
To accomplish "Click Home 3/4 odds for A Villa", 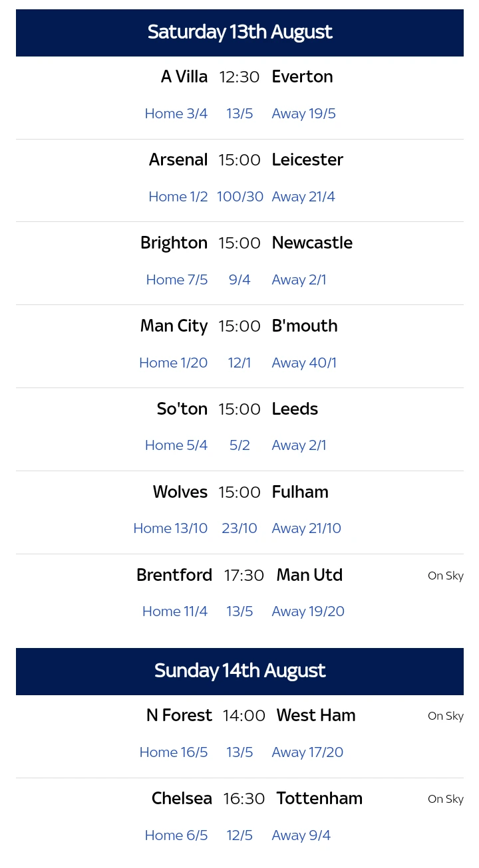I will pyautogui.click(x=176, y=114).
